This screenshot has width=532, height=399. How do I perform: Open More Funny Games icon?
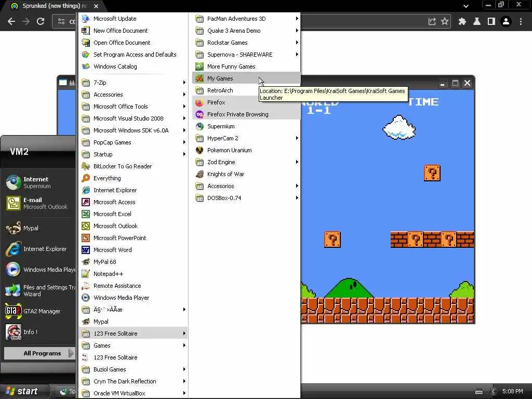[x=199, y=66]
